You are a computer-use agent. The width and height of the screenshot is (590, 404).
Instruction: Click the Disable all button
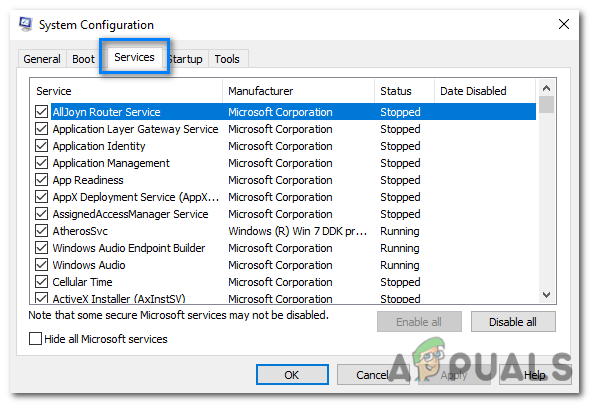[513, 322]
